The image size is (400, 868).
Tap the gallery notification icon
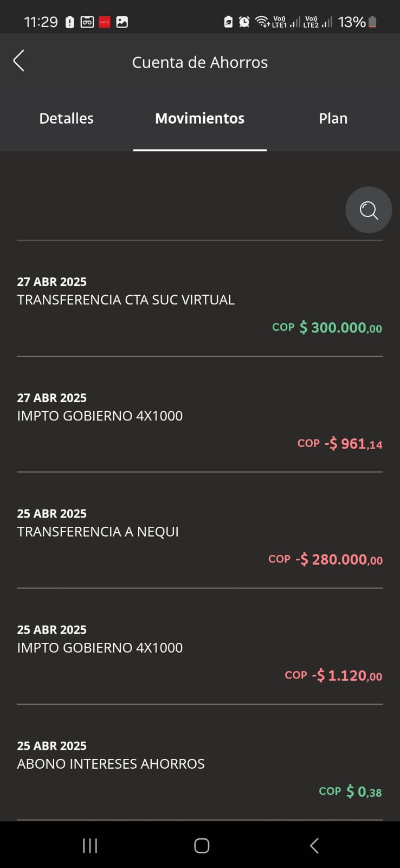[122, 22]
